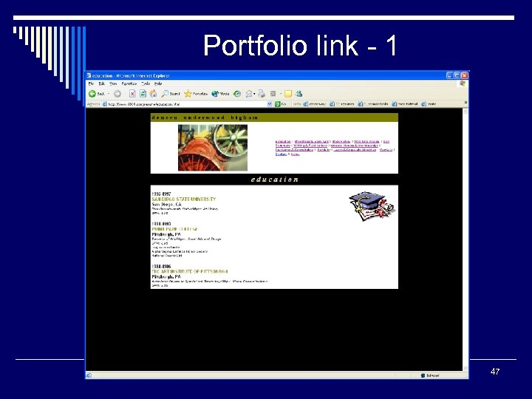The height and width of the screenshot is (399, 532).
Task: Click the POINT PARK COLLEGE heading
Action: (x=174, y=229)
